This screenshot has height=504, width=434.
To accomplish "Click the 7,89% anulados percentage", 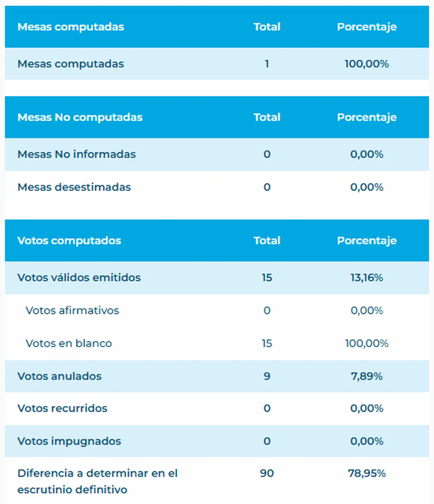I will click(367, 376).
